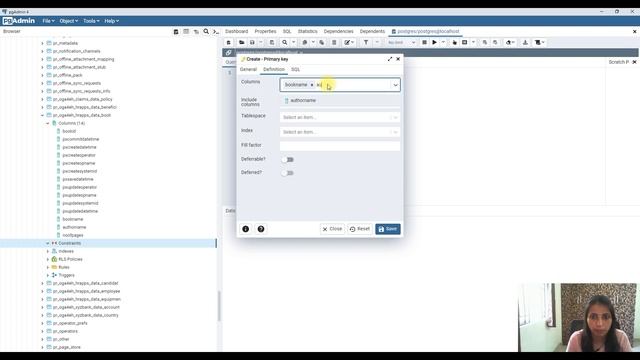Select pr_operators table in tree
The image size is (640, 360).
click(x=65, y=331)
